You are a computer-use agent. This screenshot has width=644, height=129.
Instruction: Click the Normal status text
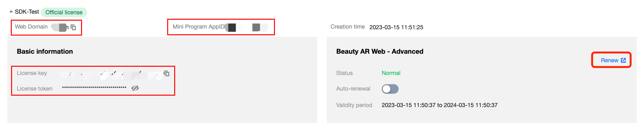point(391,73)
